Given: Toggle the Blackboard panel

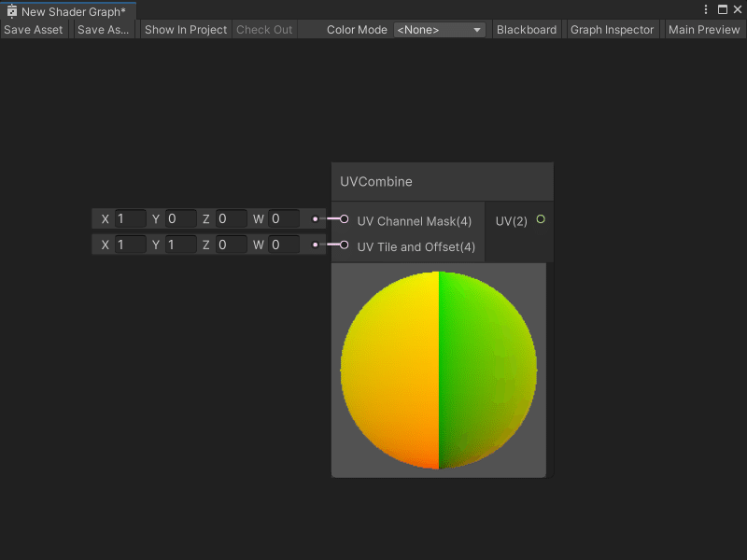Looking at the screenshot, I should pos(527,29).
